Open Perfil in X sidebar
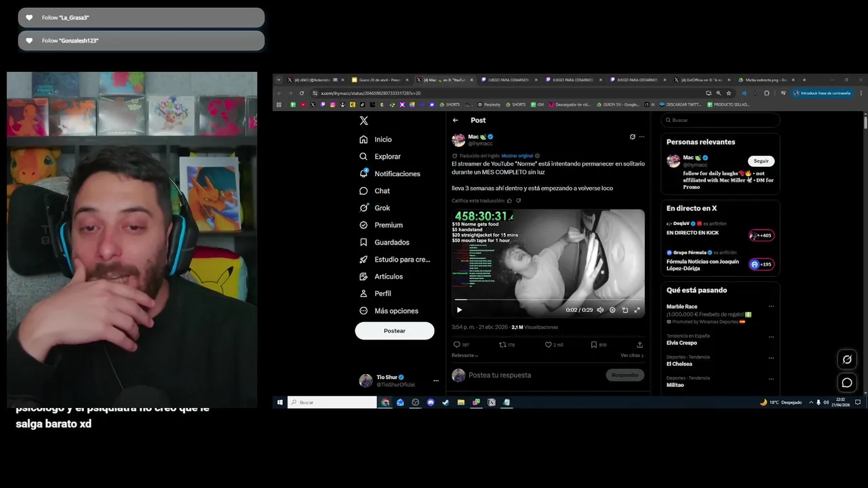The height and width of the screenshot is (488, 868). point(375,293)
